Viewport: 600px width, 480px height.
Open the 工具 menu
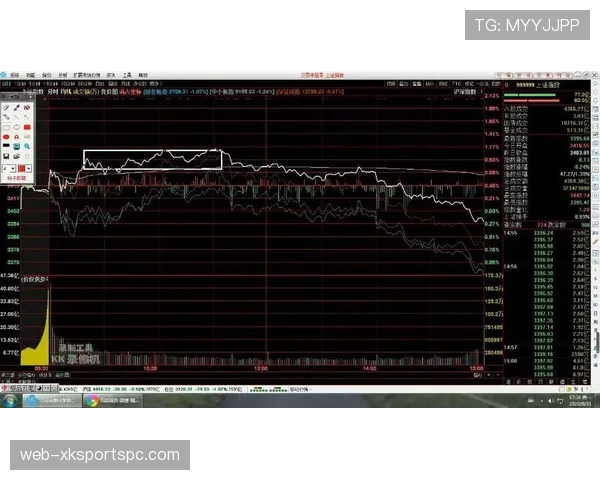(x=127, y=75)
